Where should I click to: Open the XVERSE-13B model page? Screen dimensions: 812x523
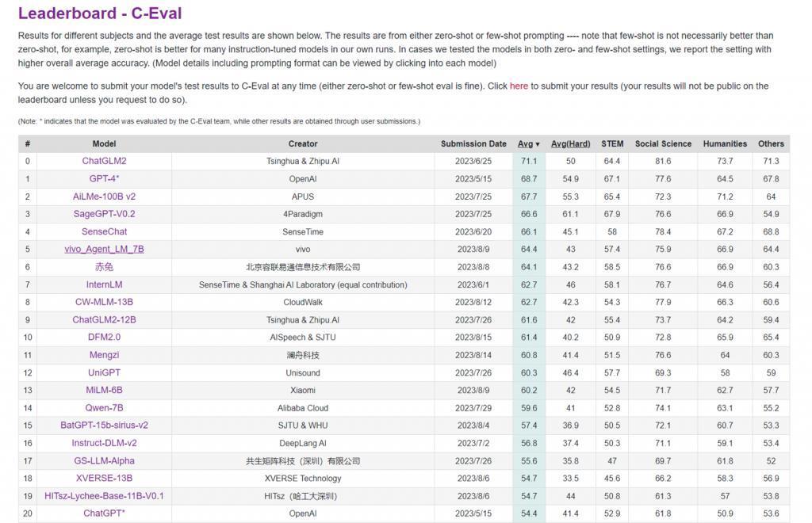[x=104, y=479]
